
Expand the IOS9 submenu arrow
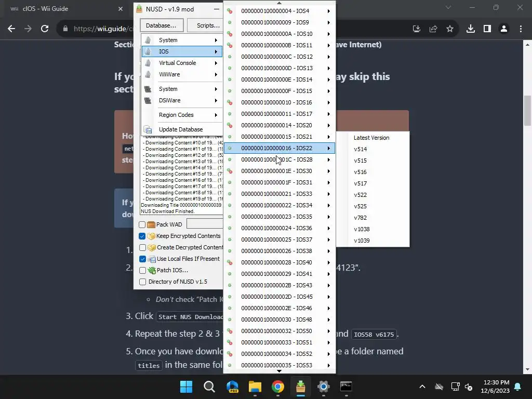(x=329, y=23)
